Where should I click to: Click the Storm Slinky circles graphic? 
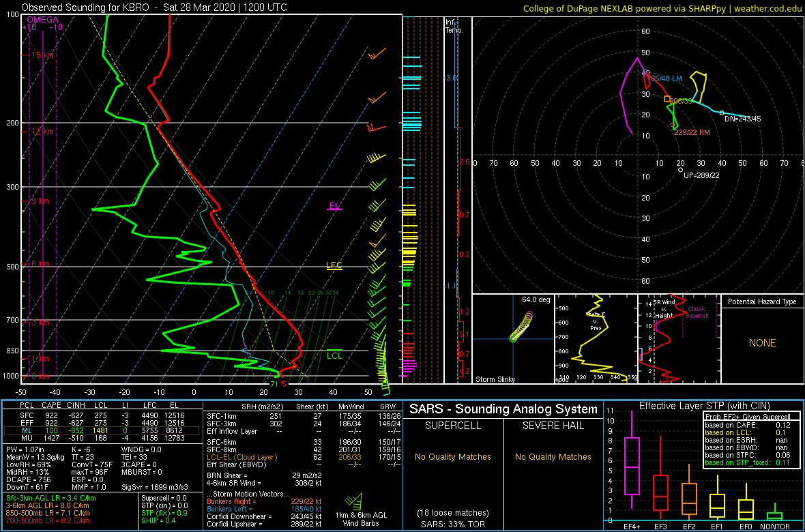coord(523,327)
